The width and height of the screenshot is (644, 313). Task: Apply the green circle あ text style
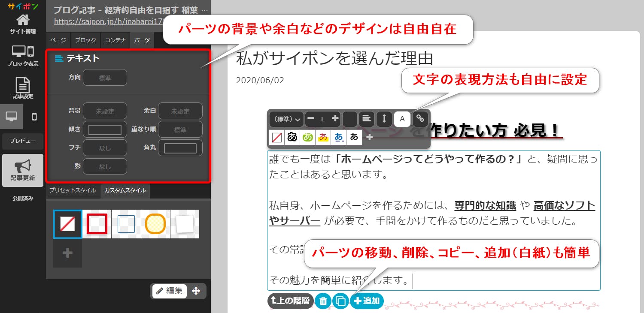coord(308,137)
